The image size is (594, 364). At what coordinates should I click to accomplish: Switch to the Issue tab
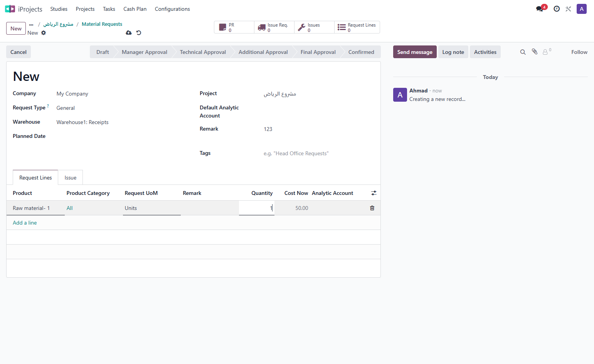(x=71, y=178)
